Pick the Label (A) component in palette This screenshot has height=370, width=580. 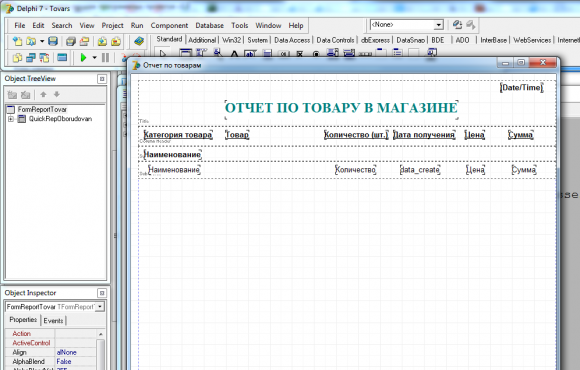point(234,54)
